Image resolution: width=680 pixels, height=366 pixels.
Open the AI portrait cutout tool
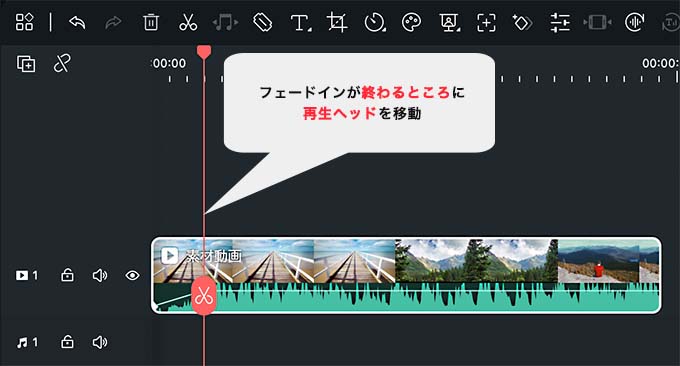(x=449, y=22)
